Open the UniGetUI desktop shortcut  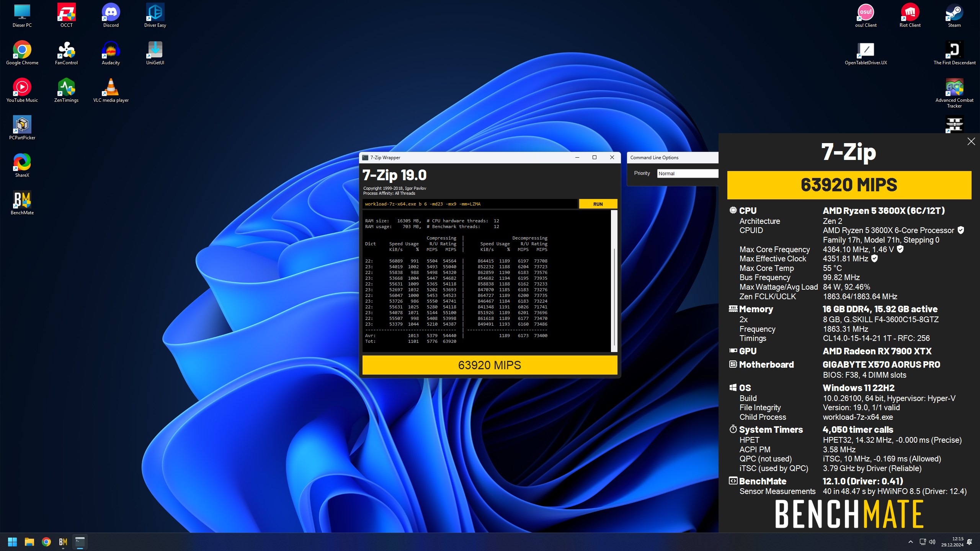tap(155, 53)
